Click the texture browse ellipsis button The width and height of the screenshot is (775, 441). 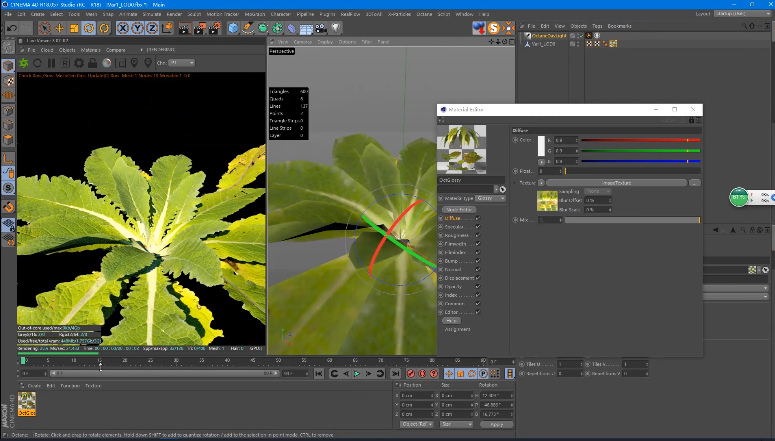coord(695,183)
